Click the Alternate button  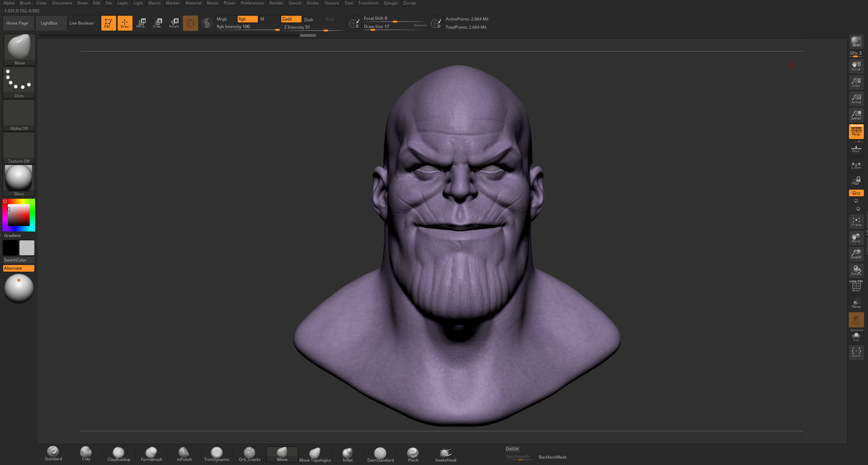pyautogui.click(x=19, y=268)
